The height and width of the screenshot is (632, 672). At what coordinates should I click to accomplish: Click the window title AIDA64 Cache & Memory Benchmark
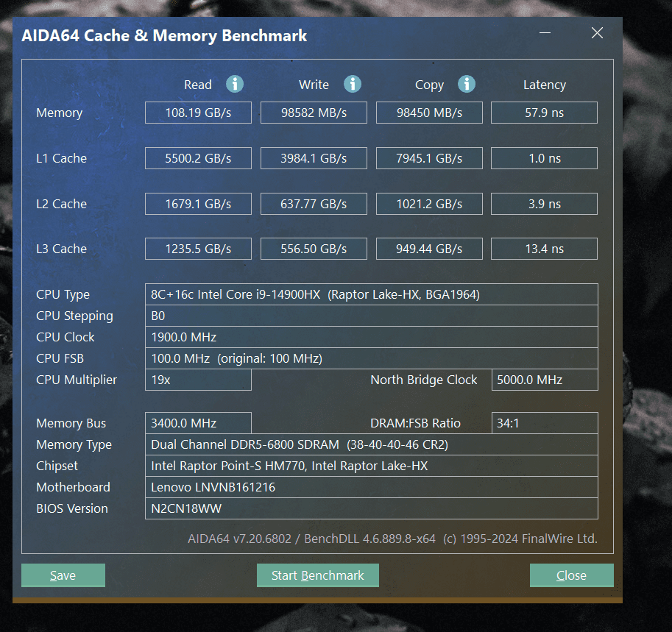pos(164,35)
